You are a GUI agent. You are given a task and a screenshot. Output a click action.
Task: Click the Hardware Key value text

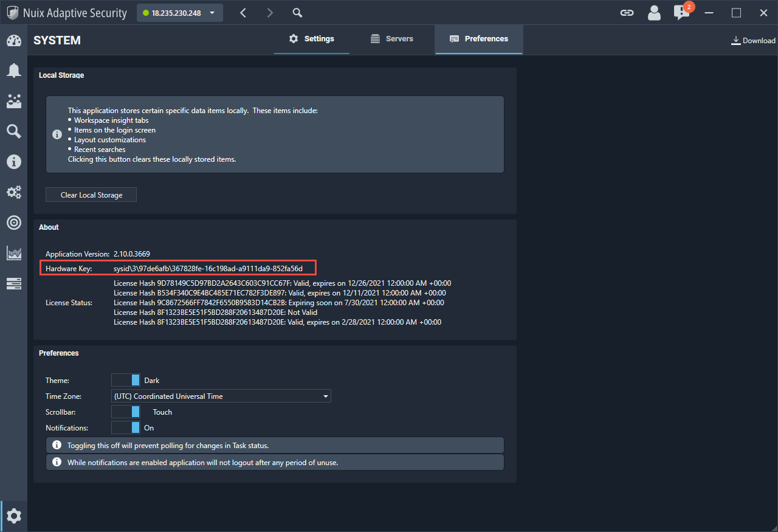[x=208, y=268]
